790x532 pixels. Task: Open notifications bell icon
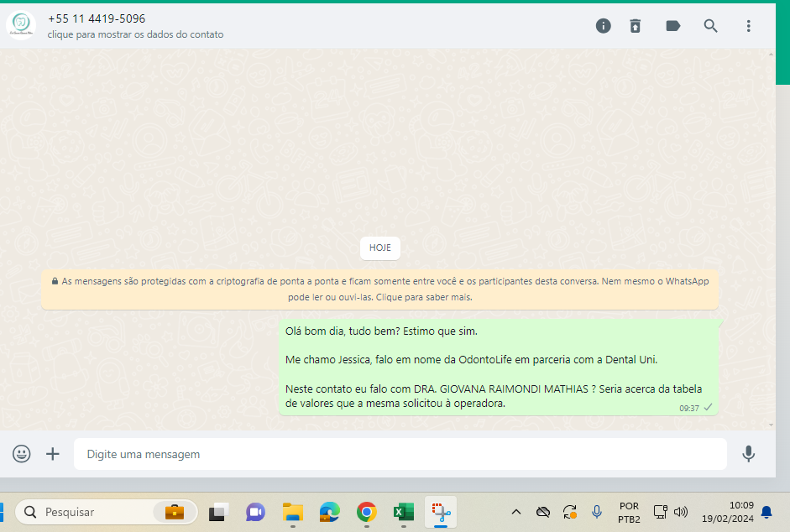[766, 513]
